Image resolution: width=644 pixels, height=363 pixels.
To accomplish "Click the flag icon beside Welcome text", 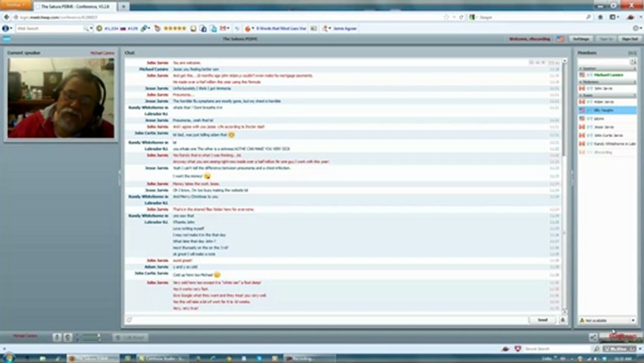I will coord(560,39).
